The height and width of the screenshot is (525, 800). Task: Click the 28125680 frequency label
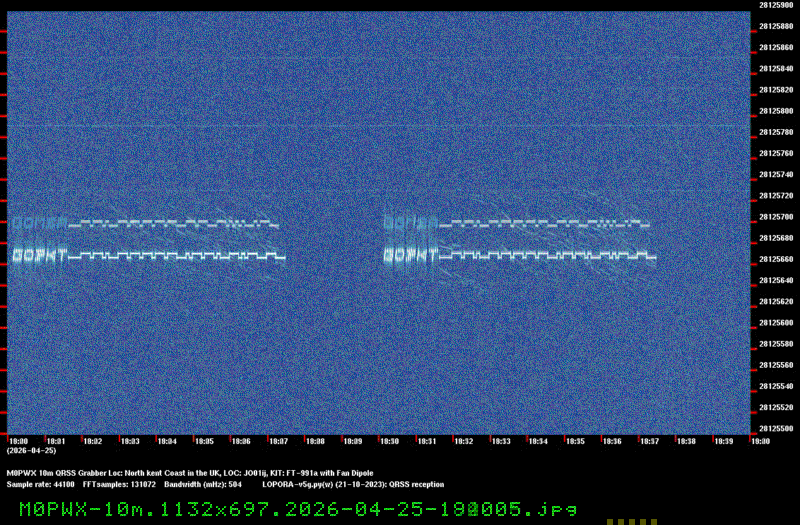(x=776, y=238)
